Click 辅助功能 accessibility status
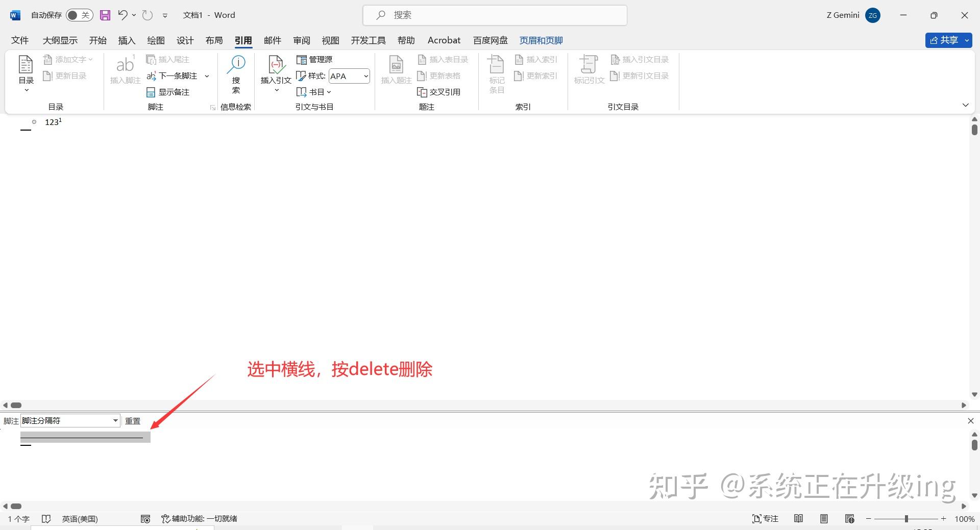 (200, 518)
